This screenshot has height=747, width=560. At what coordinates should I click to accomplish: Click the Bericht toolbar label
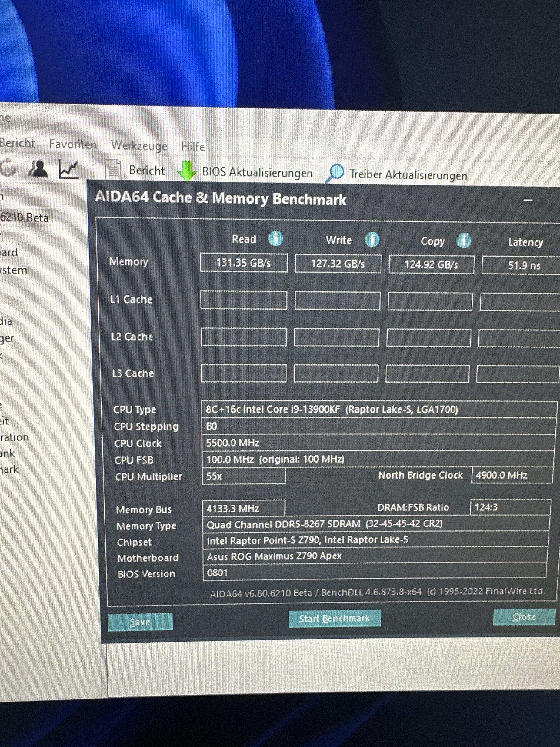[x=147, y=171]
